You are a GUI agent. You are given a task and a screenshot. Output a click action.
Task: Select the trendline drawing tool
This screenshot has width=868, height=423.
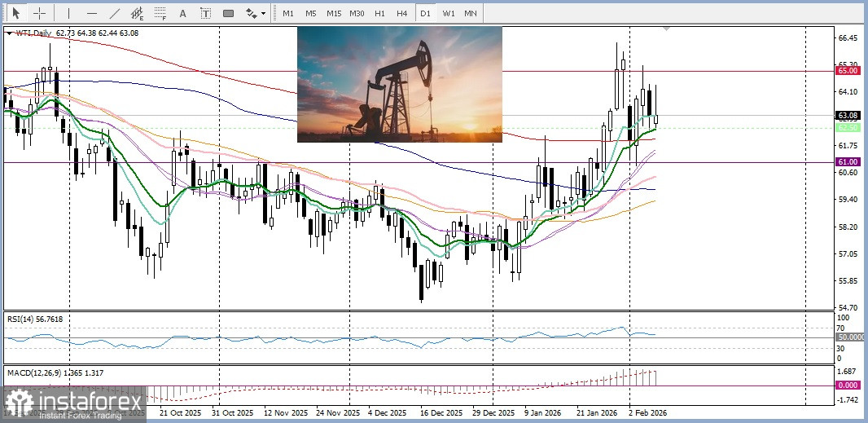pos(115,13)
